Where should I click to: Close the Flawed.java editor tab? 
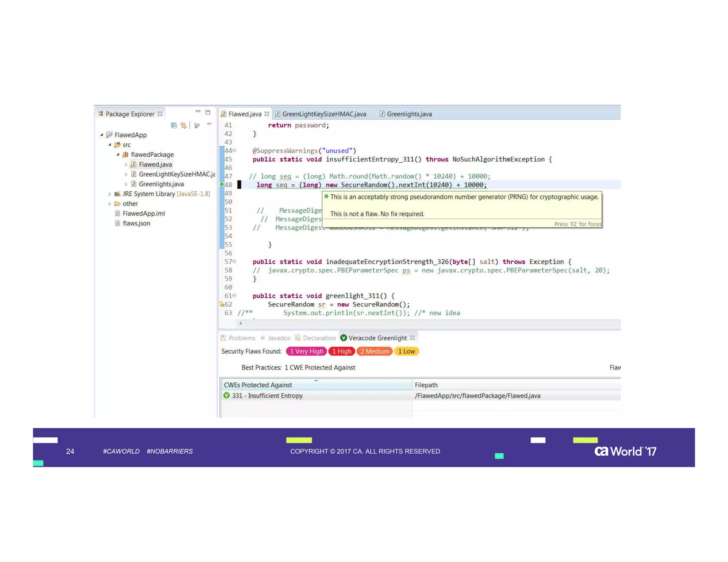pos(267,114)
